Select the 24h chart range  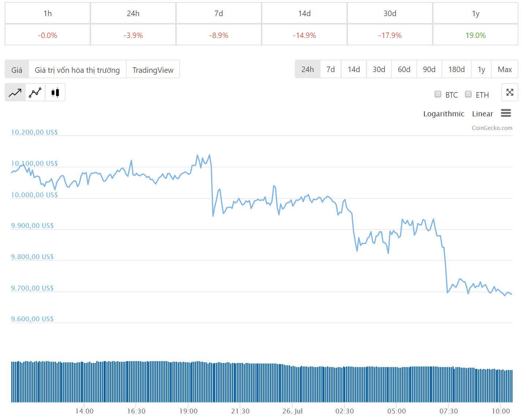click(308, 69)
